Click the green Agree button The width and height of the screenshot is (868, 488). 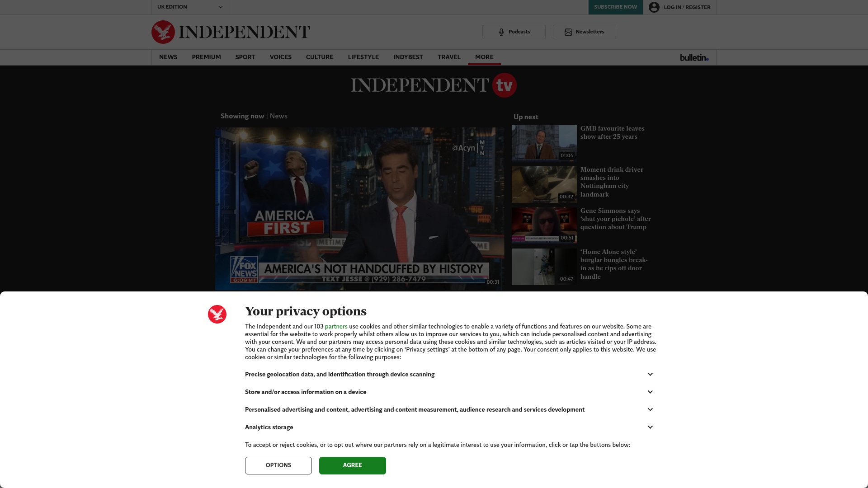(x=353, y=465)
